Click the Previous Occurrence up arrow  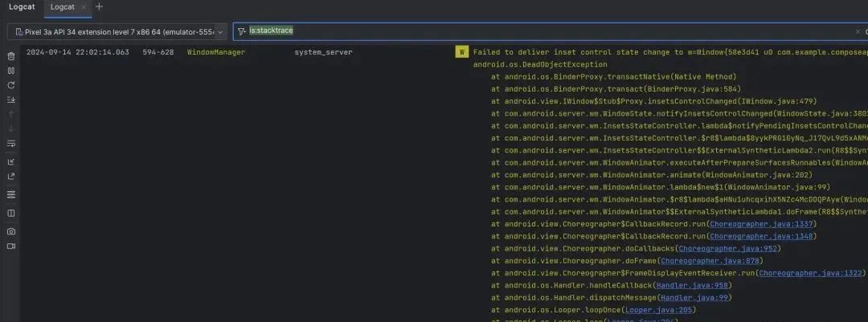[x=10, y=114]
